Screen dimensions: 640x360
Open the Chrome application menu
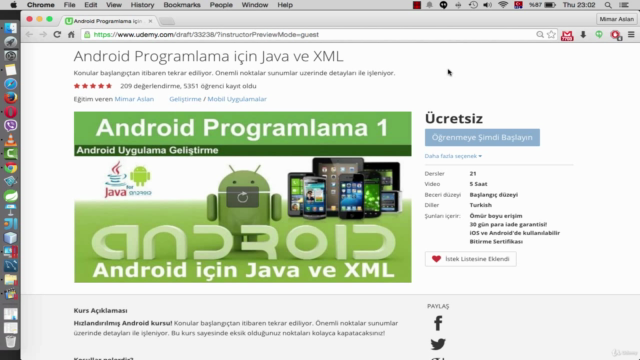coord(40,5)
